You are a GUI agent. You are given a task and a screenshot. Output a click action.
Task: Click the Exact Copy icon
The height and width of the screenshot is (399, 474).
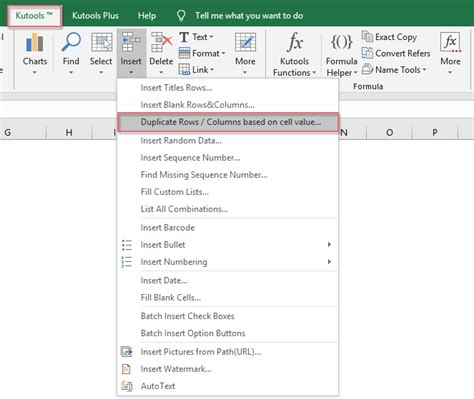(367, 36)
